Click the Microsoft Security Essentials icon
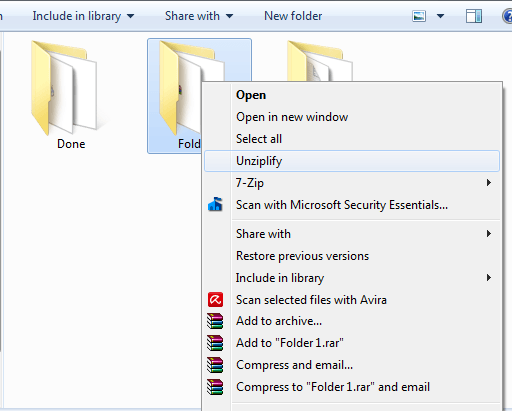The image size is (512, 411). click(x=215, y=204)
